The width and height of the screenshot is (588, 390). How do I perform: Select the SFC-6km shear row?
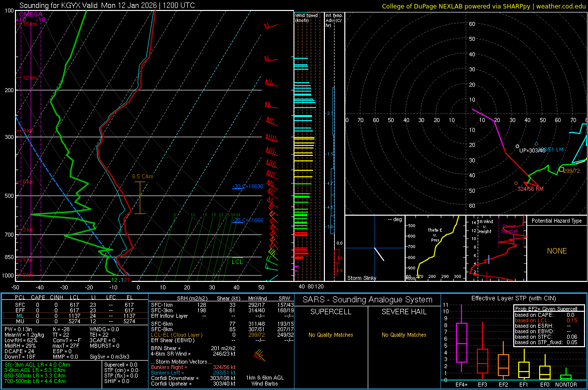coord(222,324)
